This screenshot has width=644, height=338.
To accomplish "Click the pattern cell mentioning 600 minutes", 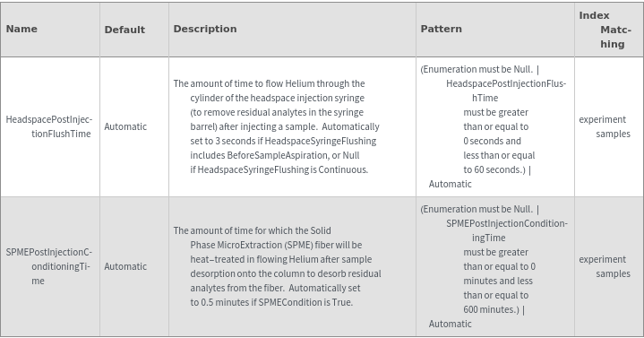I will 494,266.
